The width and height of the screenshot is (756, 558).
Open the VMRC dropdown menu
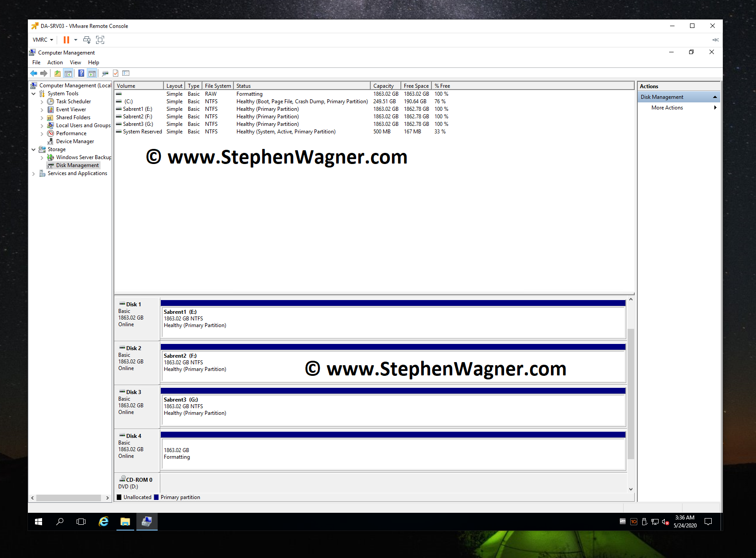click(x=43, y=40)
